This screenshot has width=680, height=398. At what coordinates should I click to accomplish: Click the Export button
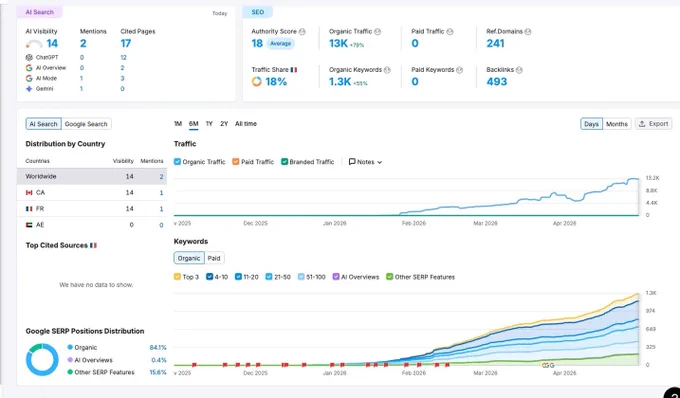pos(654,124)
